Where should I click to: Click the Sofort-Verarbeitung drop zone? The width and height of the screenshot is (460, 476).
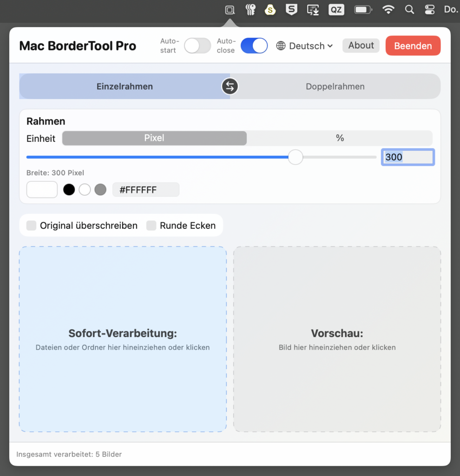[x=123, y=339]
